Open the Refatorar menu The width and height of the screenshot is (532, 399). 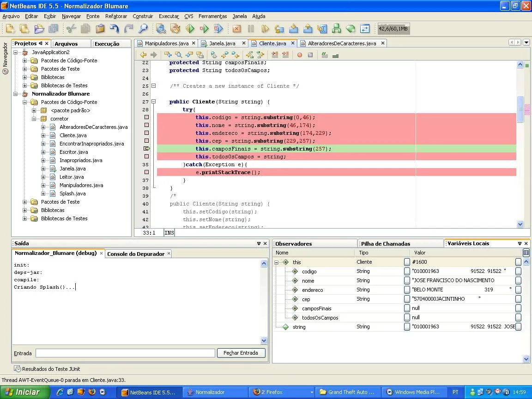click(116, 16)
